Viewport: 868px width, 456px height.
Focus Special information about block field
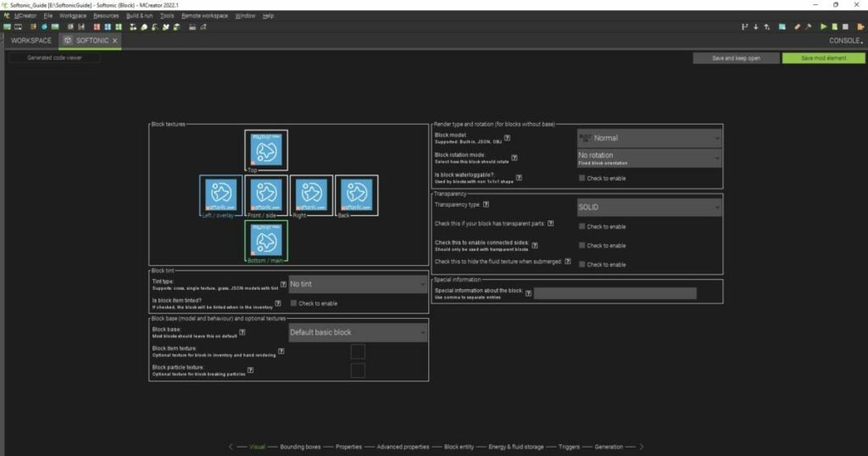615,293
